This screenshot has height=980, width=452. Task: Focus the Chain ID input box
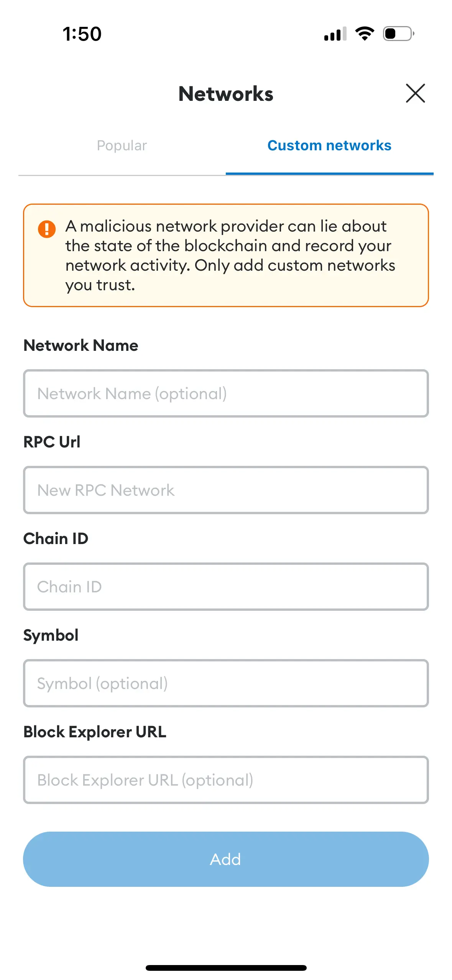226,587
